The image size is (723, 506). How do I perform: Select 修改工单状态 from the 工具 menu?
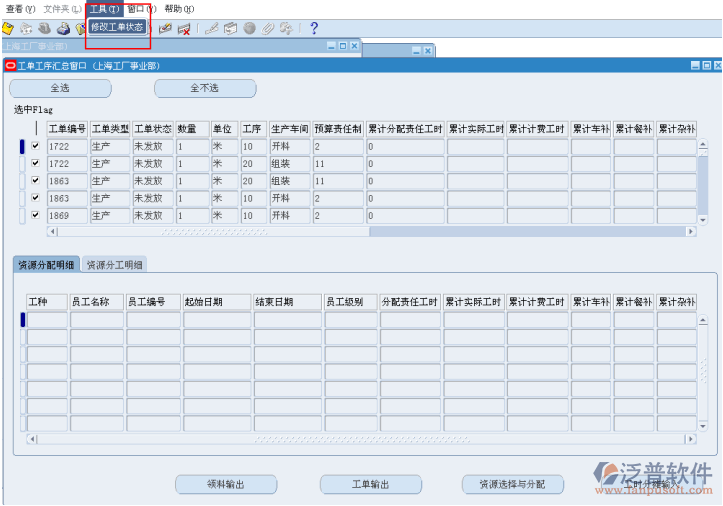pyautogui.click(x=117, y=27)
